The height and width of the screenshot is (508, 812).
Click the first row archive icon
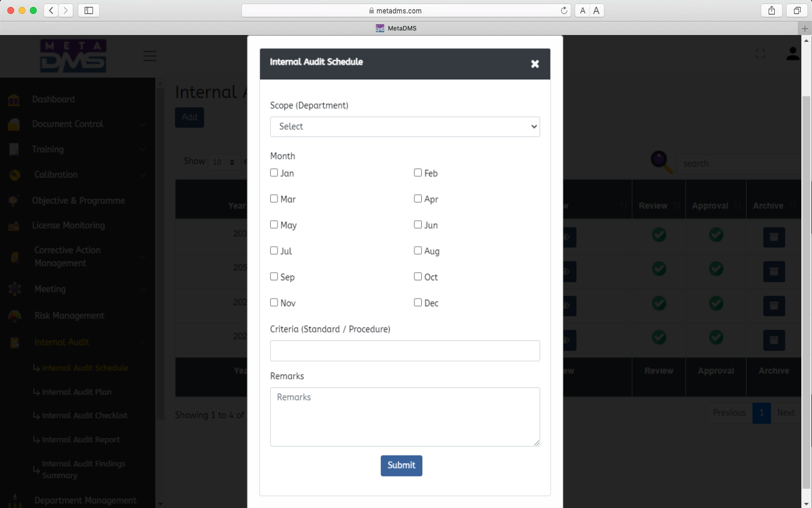774,237
